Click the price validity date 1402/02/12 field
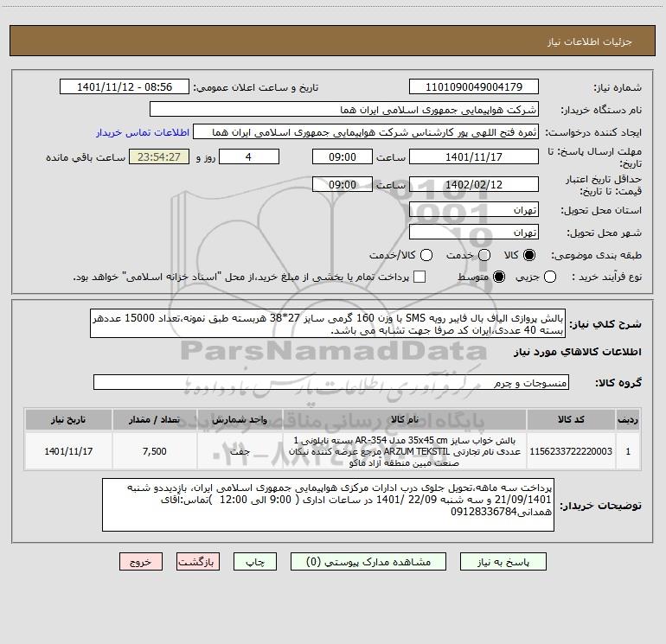Image resolution: width=666 pixels, height=644 pixels. pos(474,184)
